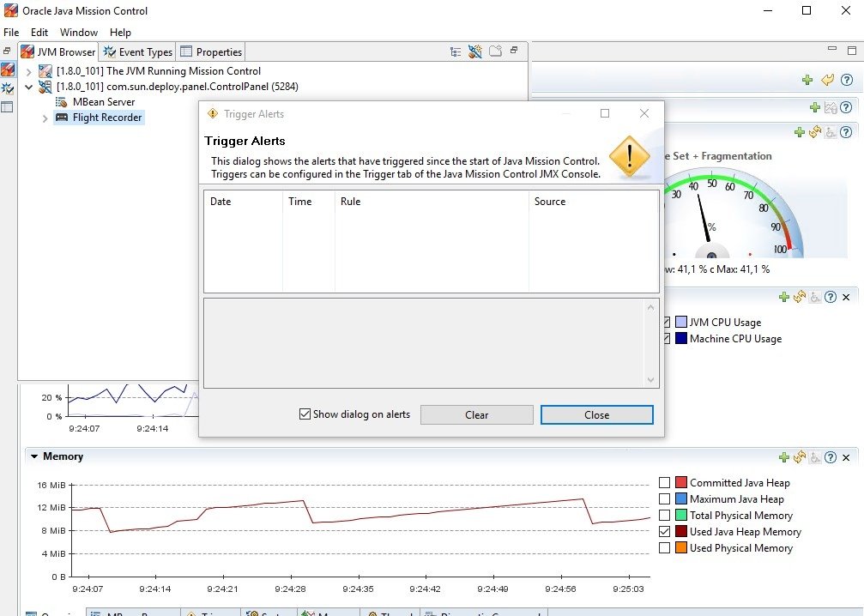This screenshot has width=864, height=616.
Task: Remove the Memory chart with its X icon
Action: 846,457
